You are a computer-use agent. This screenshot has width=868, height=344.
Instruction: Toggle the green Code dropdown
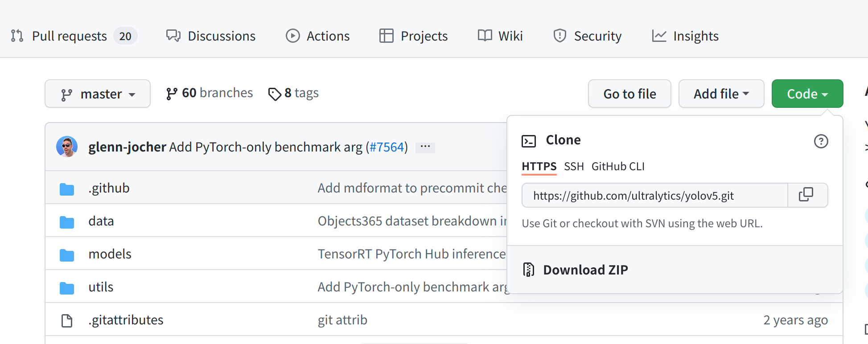coord(807,94)
